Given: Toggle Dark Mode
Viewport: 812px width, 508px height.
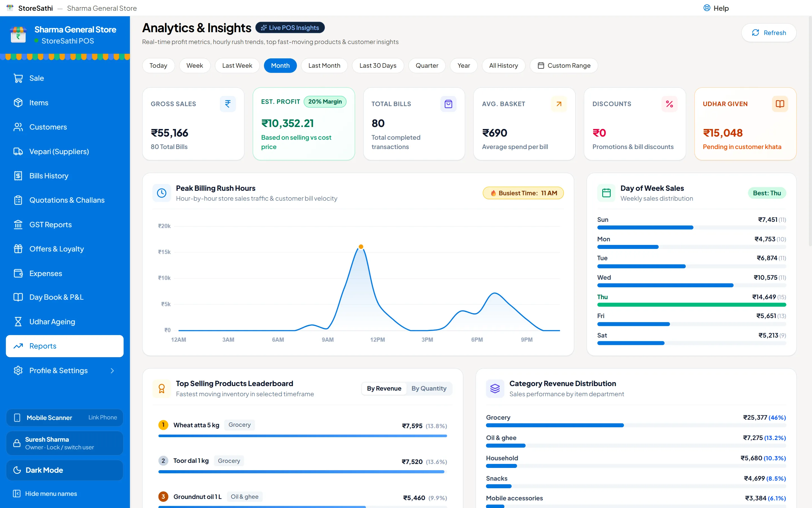Looking at the screenshot, I should click(x=64, y=470).
